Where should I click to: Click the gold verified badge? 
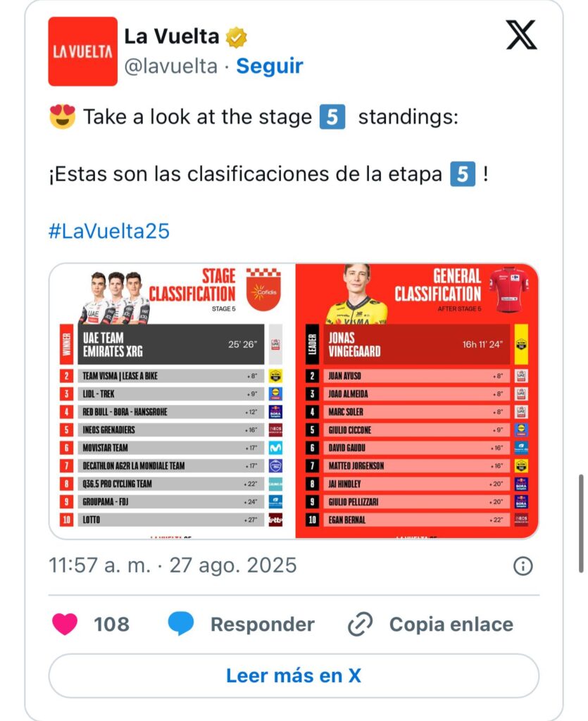(237, 37)
